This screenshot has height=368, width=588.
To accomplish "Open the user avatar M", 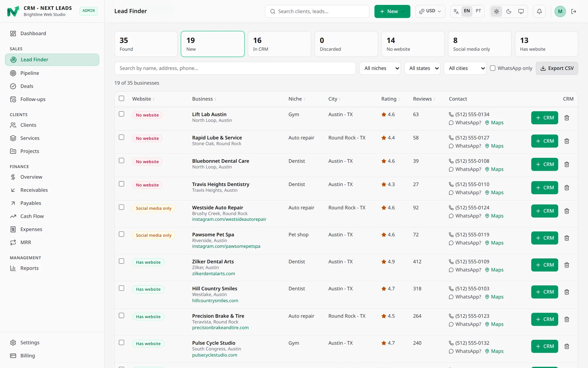I will click(x=560, y=11).
